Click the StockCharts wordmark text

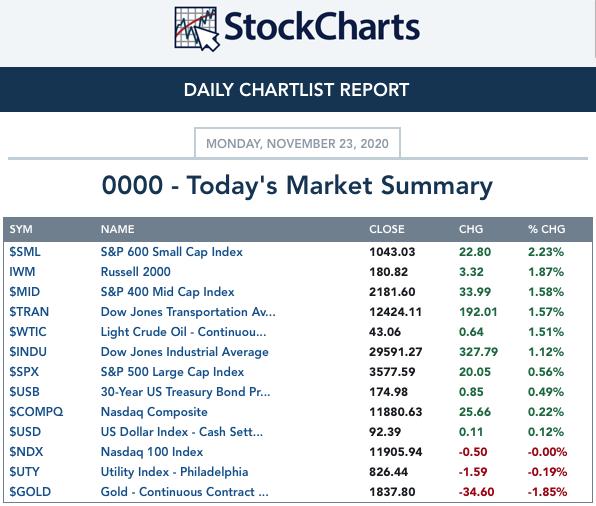tap(322, 27)
